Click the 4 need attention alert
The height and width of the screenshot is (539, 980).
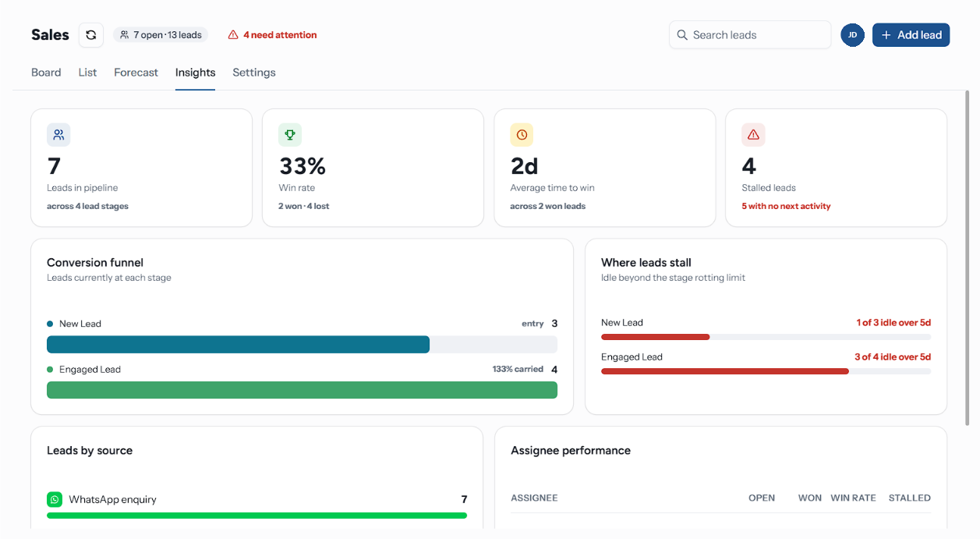pyautogui.click(x=272, y=35)
